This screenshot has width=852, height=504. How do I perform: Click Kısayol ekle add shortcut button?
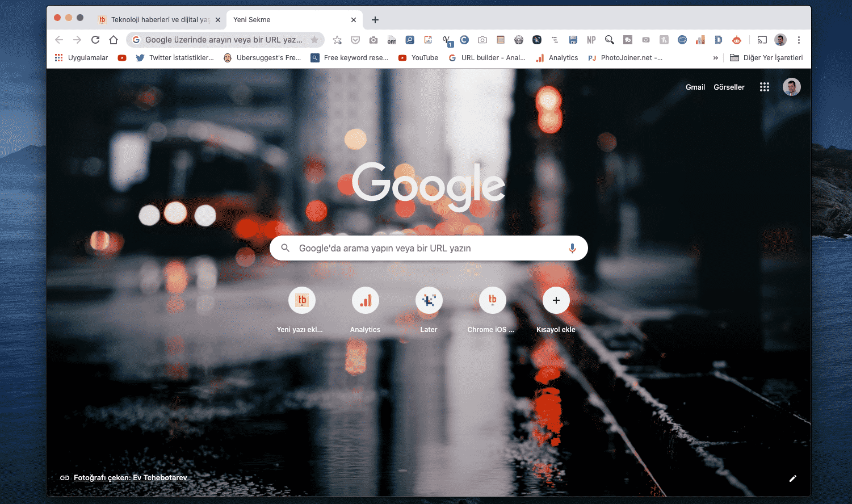tap(556, 310)
